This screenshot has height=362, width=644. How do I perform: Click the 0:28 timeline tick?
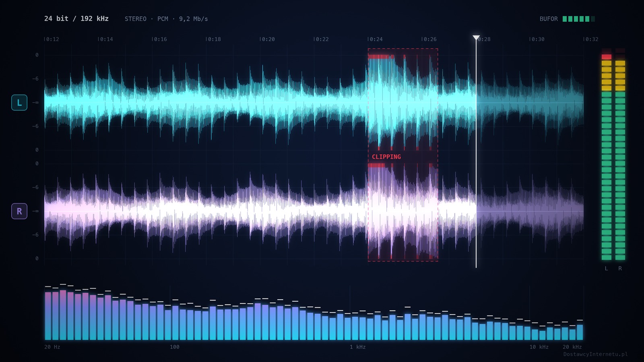tap(484, 39)
